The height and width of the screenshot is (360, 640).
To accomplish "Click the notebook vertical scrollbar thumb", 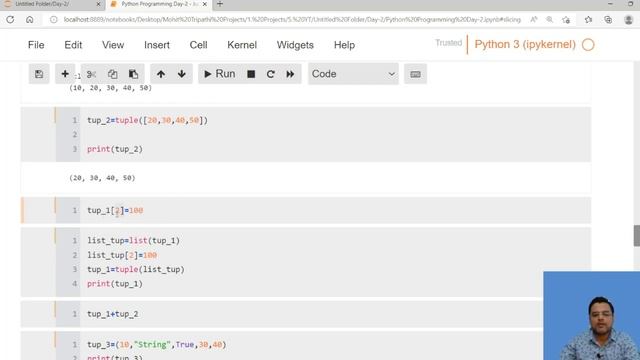I will (x=636, y=236).
